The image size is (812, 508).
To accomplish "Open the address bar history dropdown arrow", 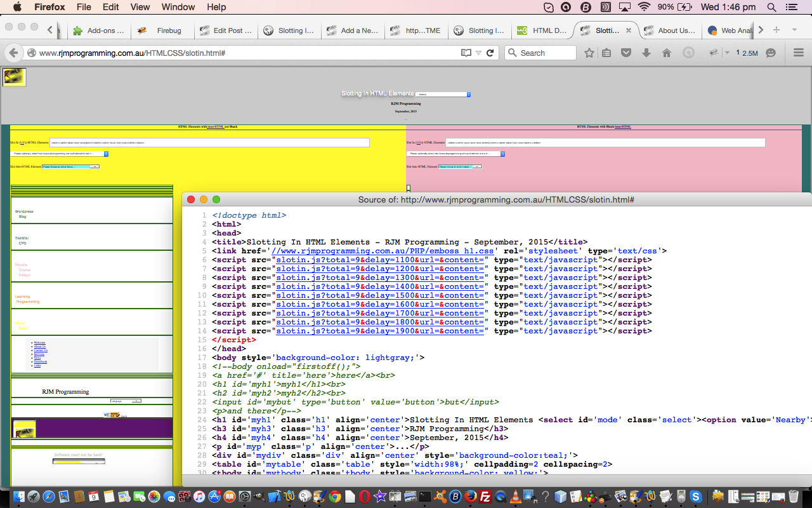I will pos(478,53).
